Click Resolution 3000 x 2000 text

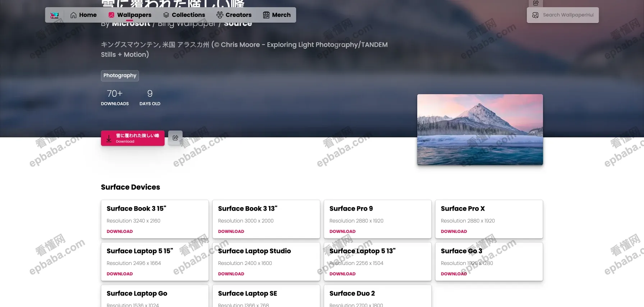coord(246,221)
